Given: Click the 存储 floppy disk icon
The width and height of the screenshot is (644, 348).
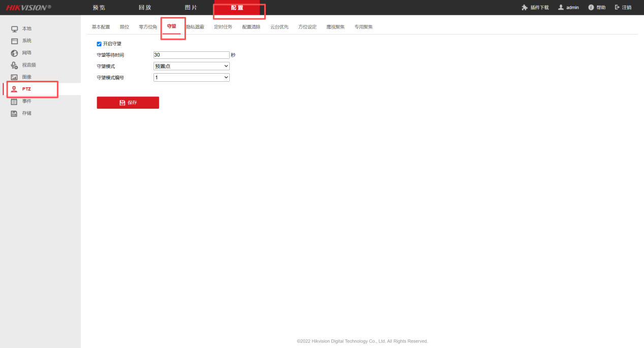Looking at the screenshot, I should point(15,113).
